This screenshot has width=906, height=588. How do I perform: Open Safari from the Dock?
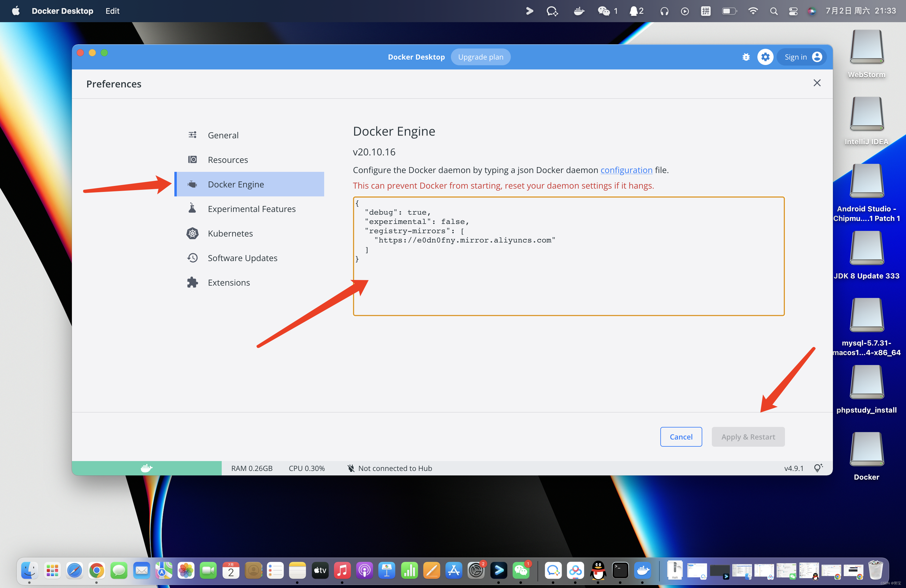click(74, 571)
